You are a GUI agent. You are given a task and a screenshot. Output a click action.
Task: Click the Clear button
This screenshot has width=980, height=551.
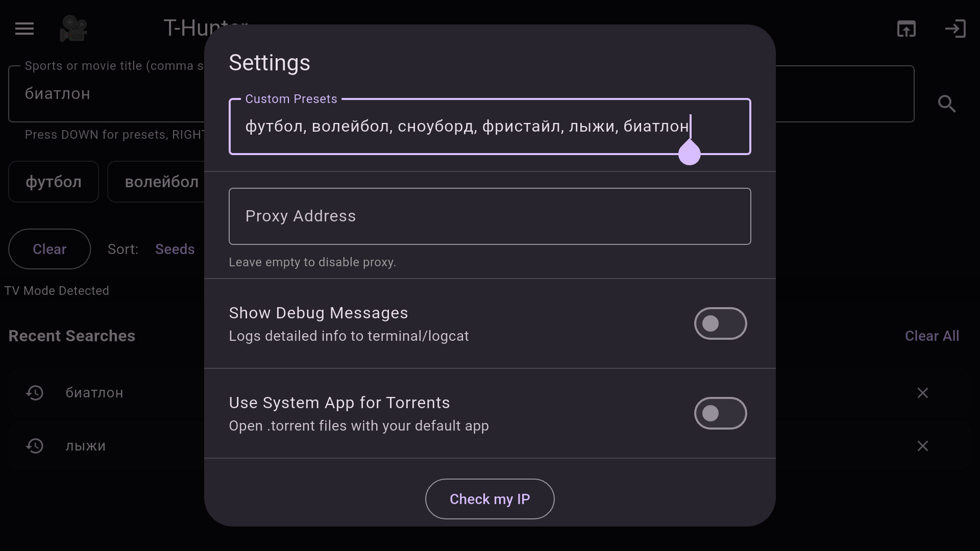50,249
